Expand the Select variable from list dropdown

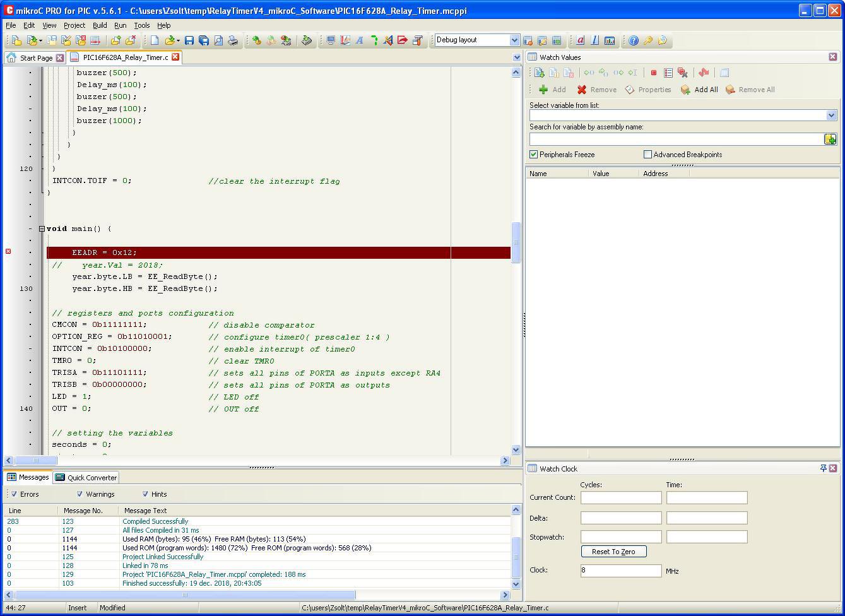coord(831,115)
